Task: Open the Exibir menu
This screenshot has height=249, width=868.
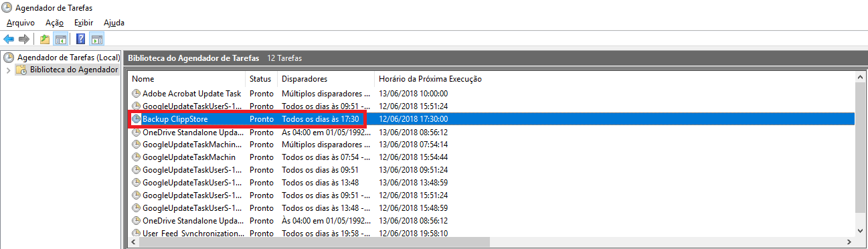Action: tap(84, 23)
